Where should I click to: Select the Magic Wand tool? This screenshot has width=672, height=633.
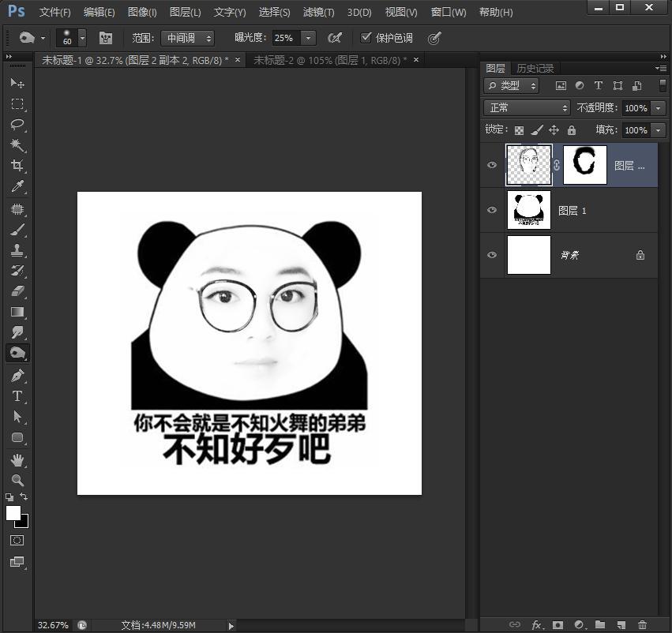(17, 144)
